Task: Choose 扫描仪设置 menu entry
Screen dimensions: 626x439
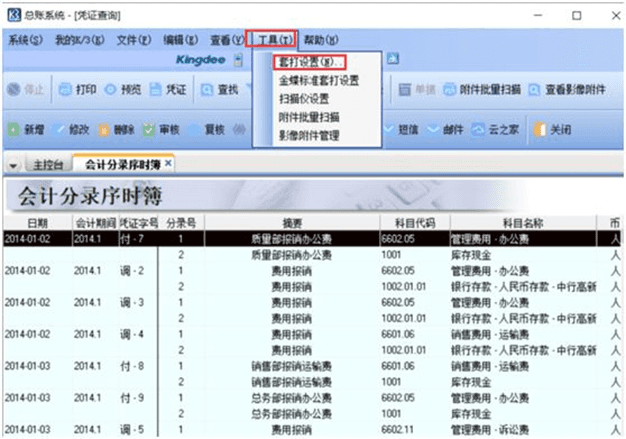Action: pyautogui.click(x=304, y=99)
